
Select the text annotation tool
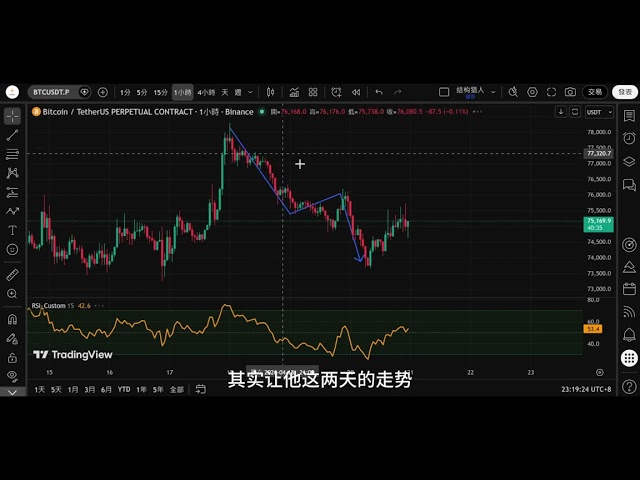(12, 230)
